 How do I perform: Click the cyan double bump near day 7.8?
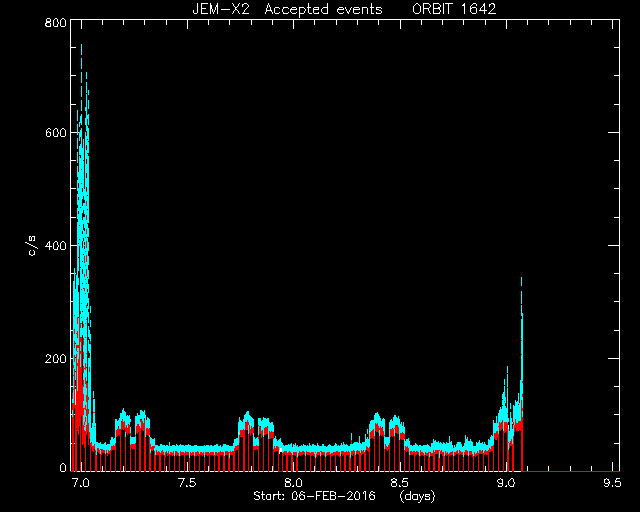[x=256, y=425]
